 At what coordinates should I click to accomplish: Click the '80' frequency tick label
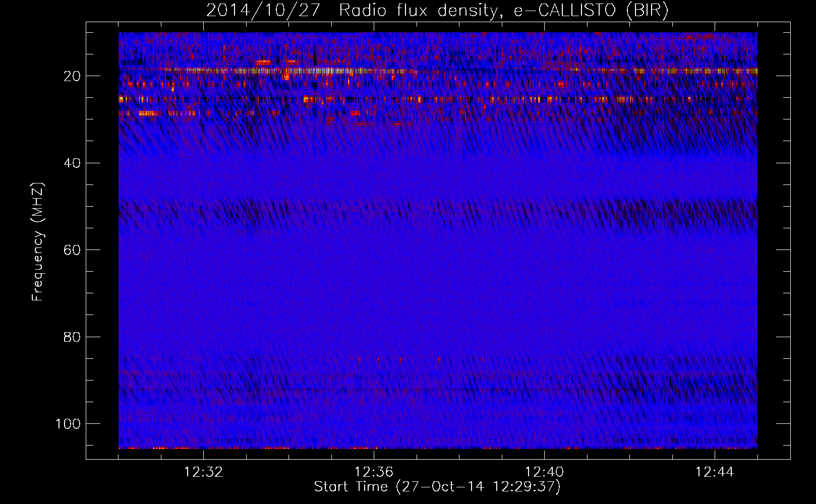[73, 337]
